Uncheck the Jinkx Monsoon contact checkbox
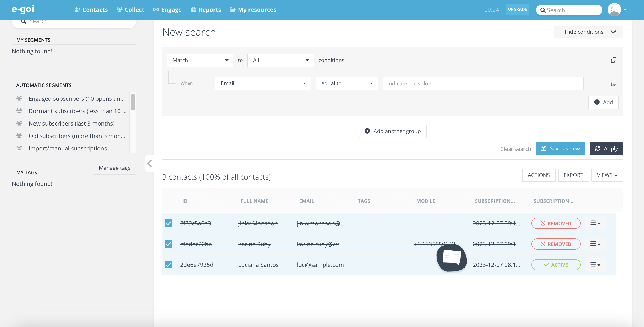Image resolution: width=644 pixels, height=327 pixels. click(x=168, y=223)
